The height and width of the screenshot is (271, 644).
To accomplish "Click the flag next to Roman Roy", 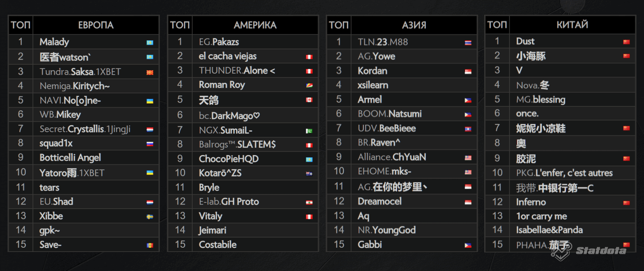I will coord(309,86).
